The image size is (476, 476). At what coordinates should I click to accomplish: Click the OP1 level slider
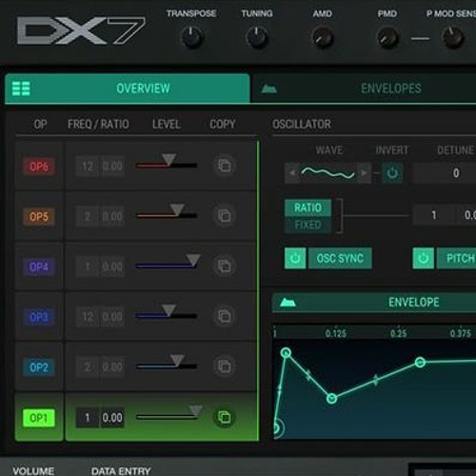169,414
